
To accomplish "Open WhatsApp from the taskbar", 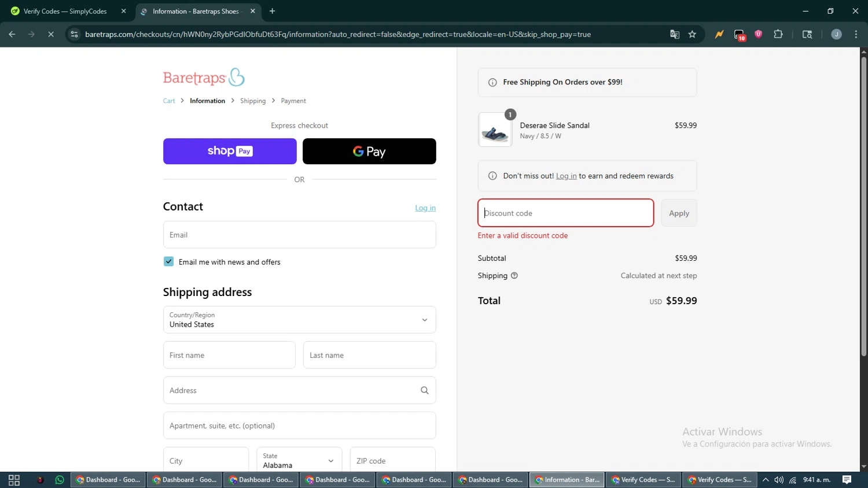I will coord(60,480).
